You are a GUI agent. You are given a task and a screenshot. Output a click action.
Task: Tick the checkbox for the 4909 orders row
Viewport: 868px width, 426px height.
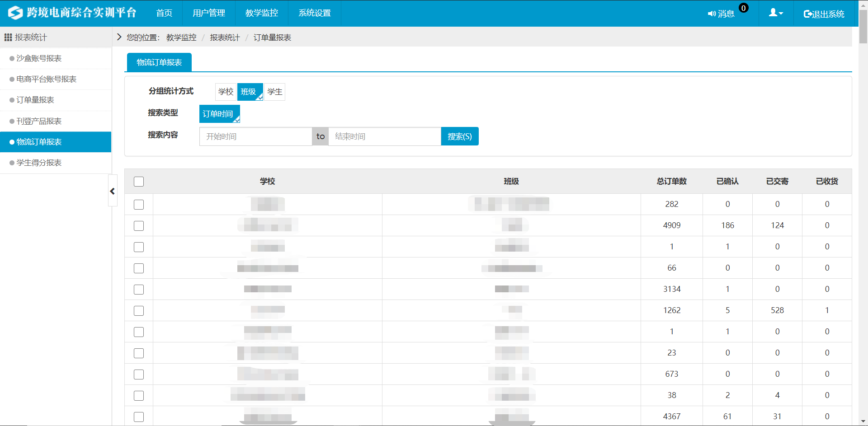(139, 226)
